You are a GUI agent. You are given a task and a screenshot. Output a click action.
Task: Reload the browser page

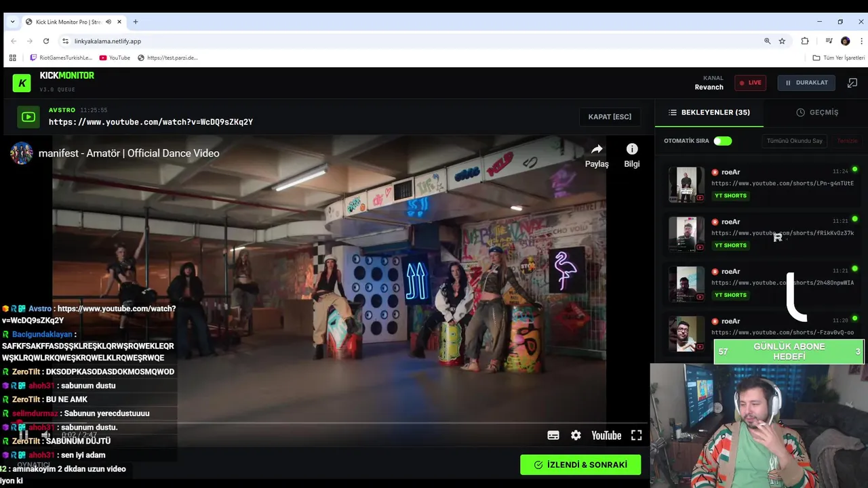[x=46, y=41]
